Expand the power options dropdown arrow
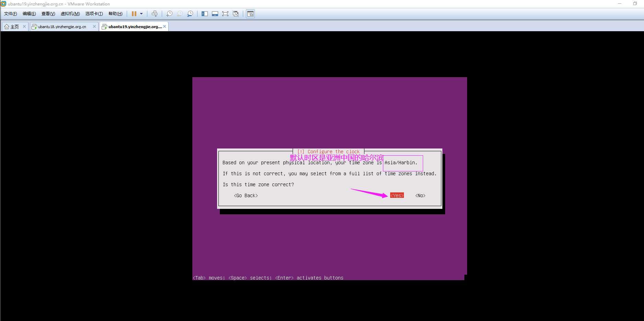The height and width of the screenshot is (321, 644). 141,14
